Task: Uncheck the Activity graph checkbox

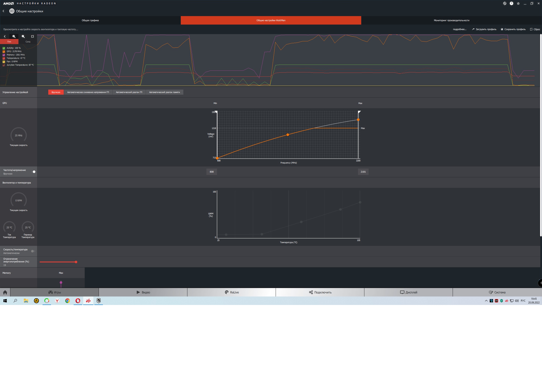Action: tap(4, 48)
